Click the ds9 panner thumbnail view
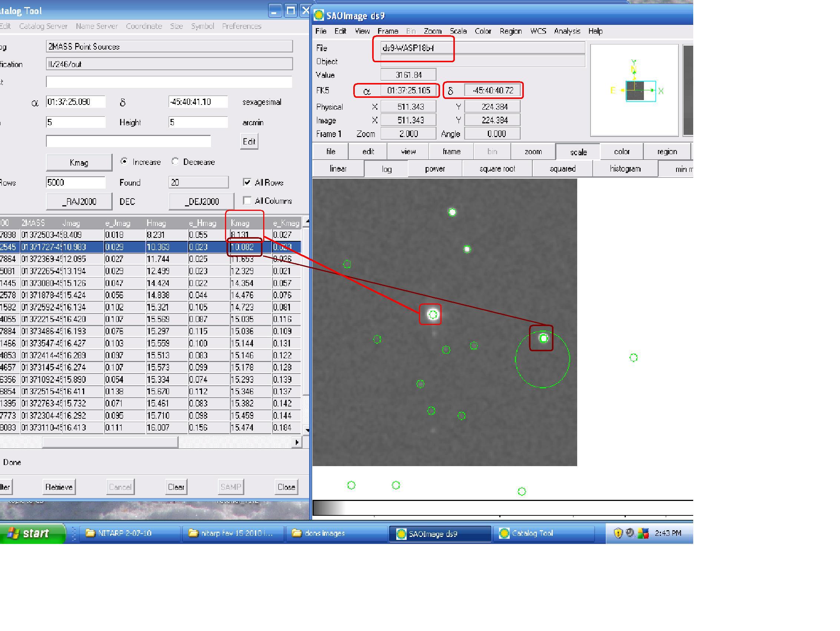This screenshot has height=631, width=840. (634, 90)
